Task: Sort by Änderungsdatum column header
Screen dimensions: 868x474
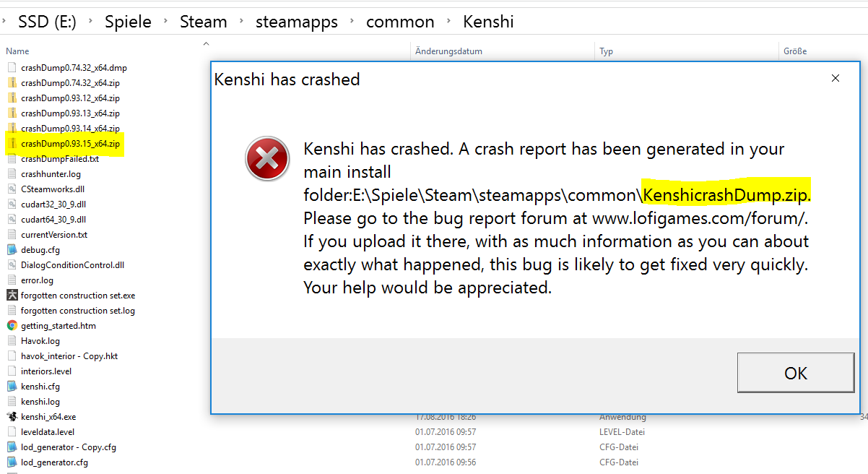Action: click(x=448, y=51)
